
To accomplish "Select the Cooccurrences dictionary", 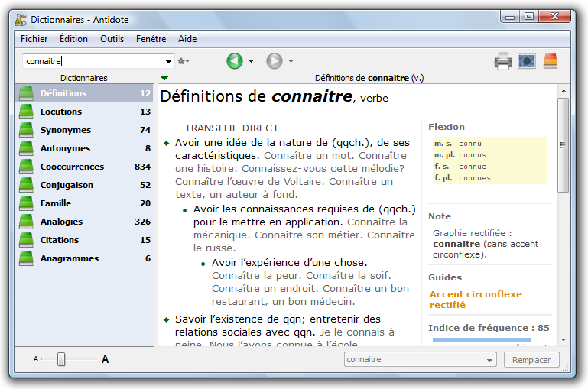I will click(84, 167).
